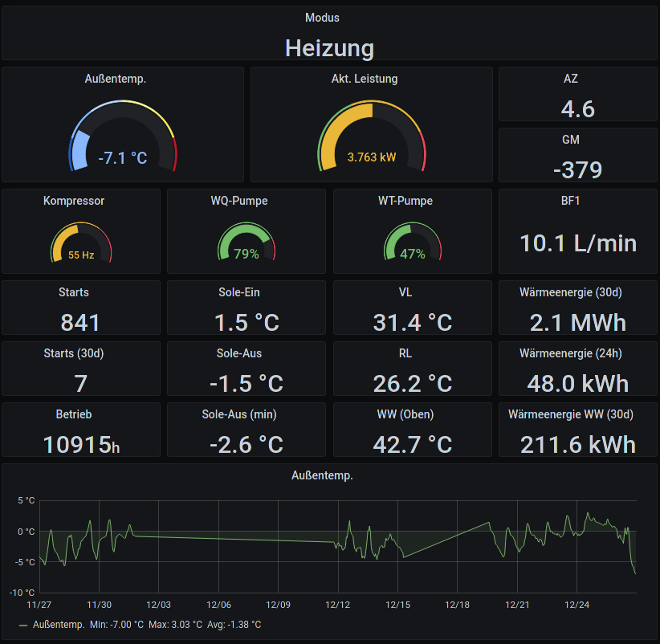Click the WW (Oben) panel title
Viewport: 660px width, 644px height.
point(405,414)
